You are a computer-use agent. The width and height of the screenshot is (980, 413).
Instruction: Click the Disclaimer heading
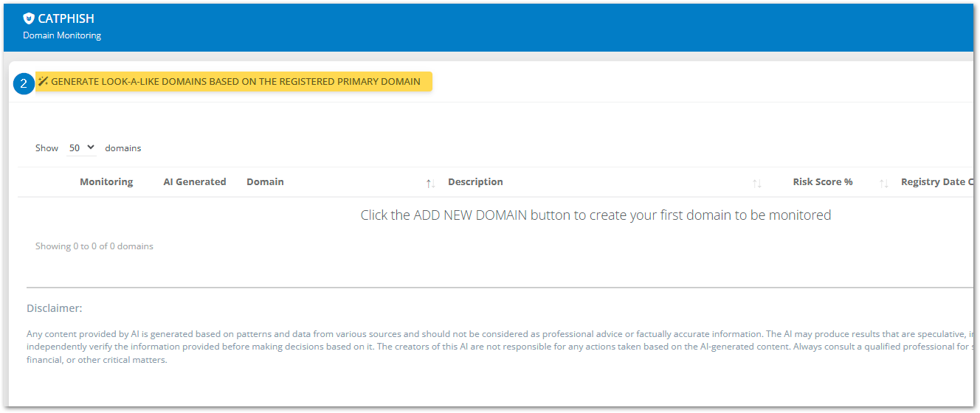coord(55,308)
